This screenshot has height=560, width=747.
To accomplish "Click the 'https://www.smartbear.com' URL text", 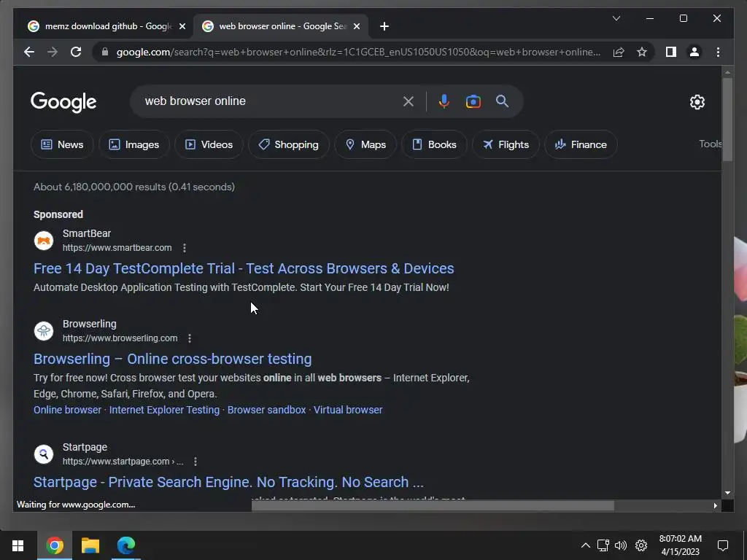I will [117, 248].
